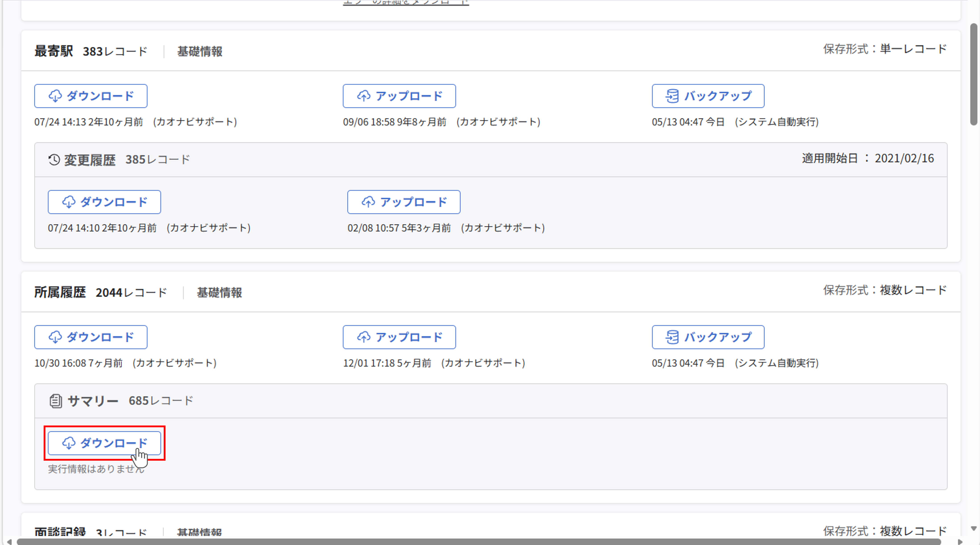
Task: Click the scroll left arrow at bottom
Action: click(x=9, y=542)
